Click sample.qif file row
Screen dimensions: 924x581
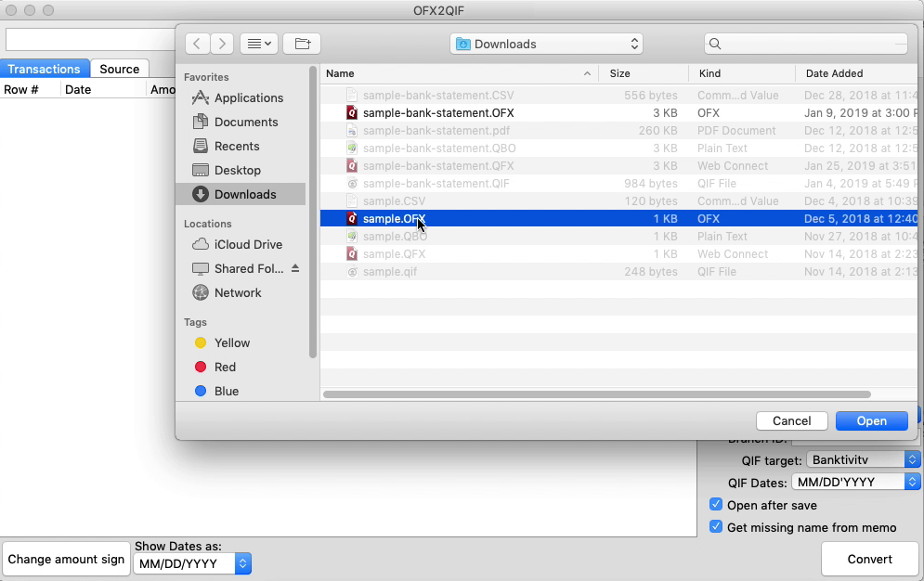(x=618, y=272)
